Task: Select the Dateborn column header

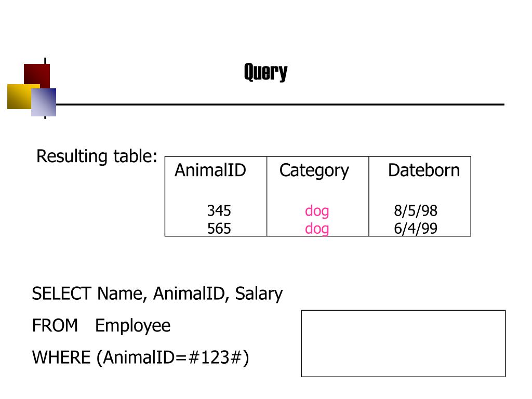Action: (x=424, y=170)
